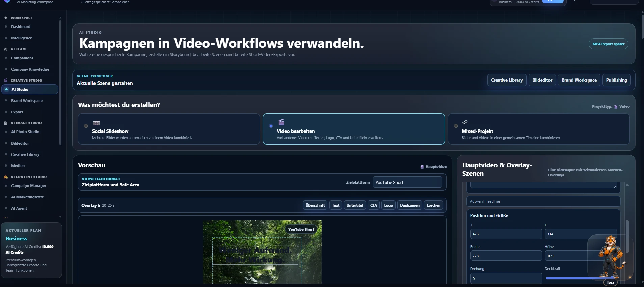Click the Creative Studio clapperboard icon
This screenshot has height=287, width=644.
point(6,80)
